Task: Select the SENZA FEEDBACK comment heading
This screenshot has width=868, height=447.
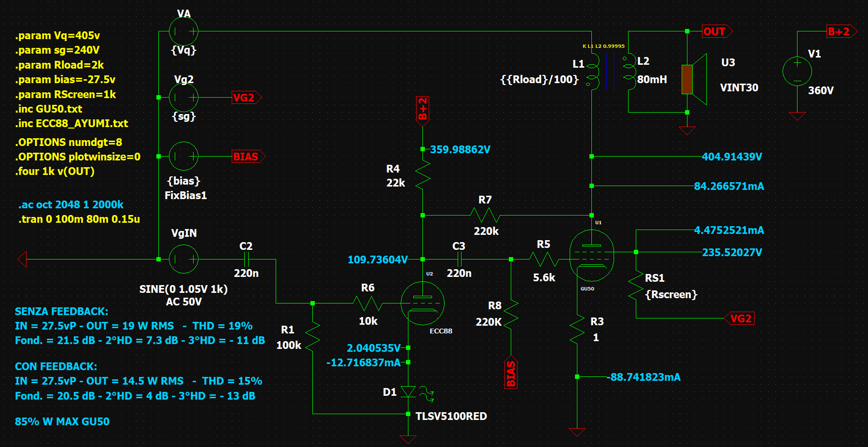Action: (x=61, y=312)
